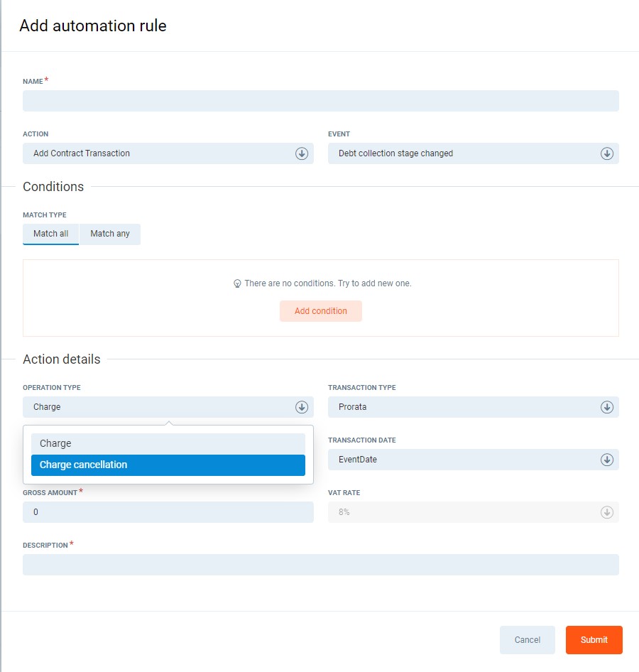Cancel the automation rule dialog

527,640
